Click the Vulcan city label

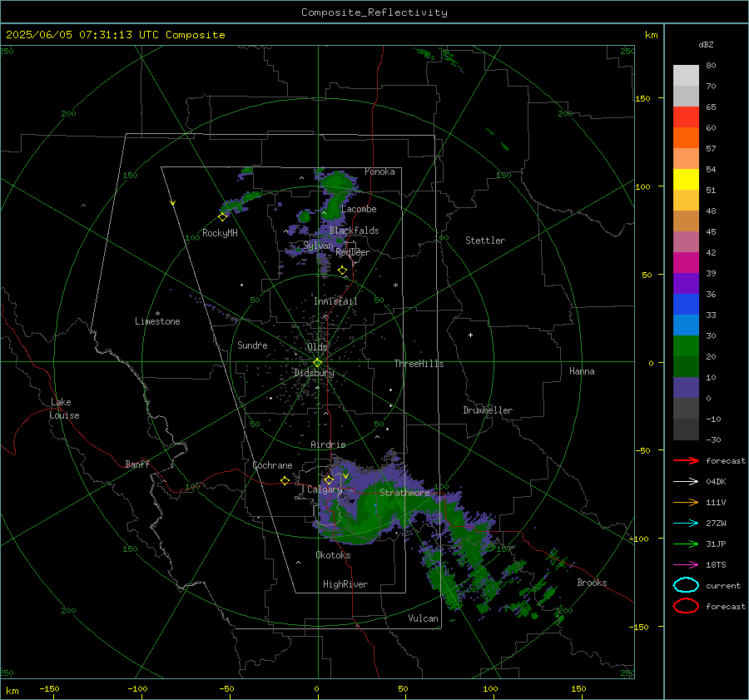424,618
